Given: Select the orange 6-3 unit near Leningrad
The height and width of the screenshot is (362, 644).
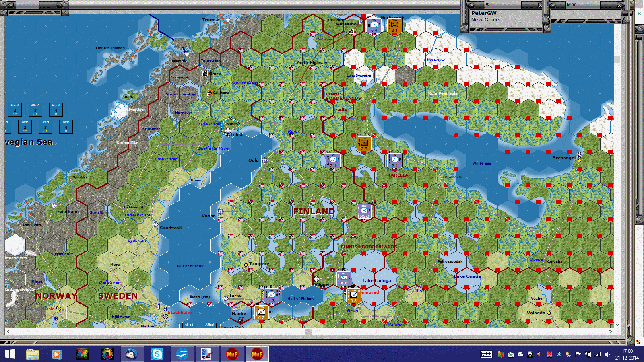Looking at the screenshot, I should (x=353, y=296).
